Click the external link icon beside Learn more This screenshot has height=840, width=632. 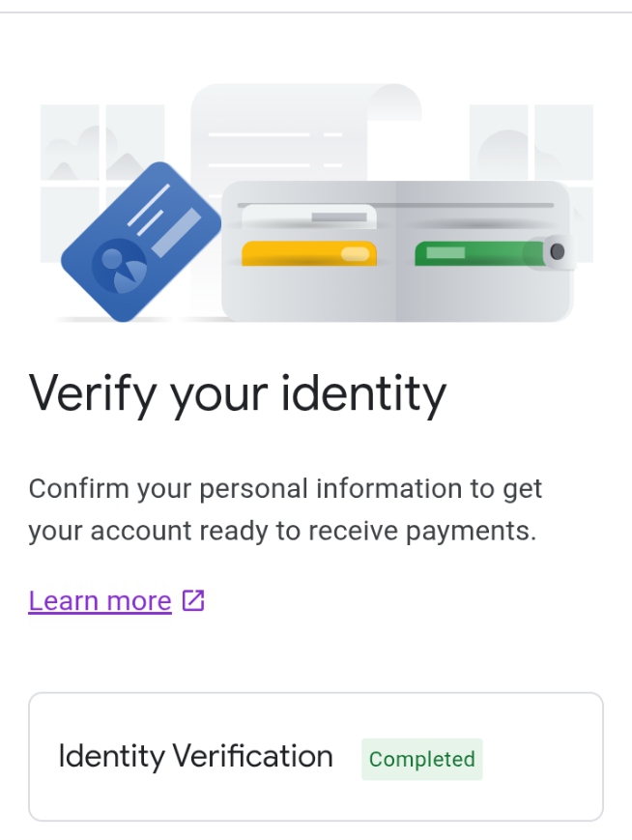(x=193, y=600)
